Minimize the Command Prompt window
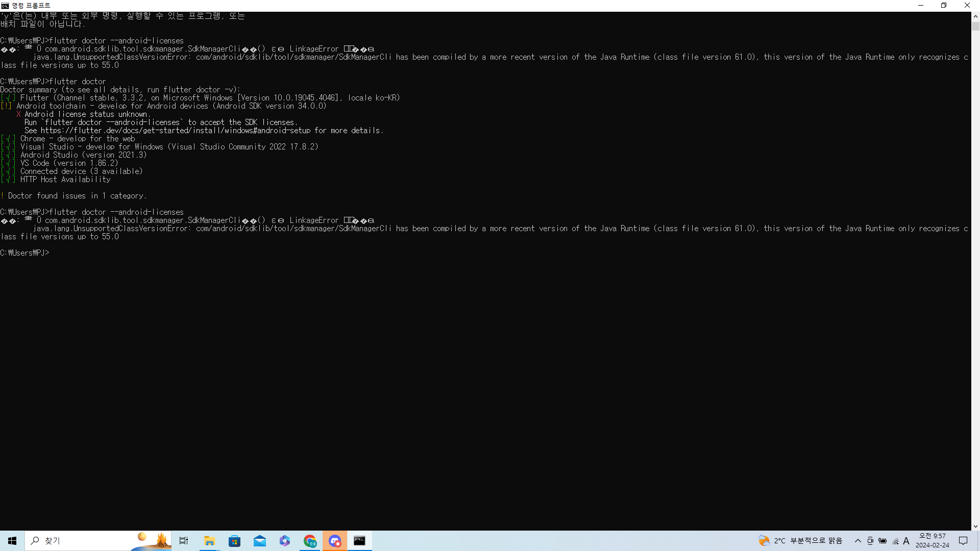Image resolution: width=980 pixels, height=551 pixels. point(921,6)
